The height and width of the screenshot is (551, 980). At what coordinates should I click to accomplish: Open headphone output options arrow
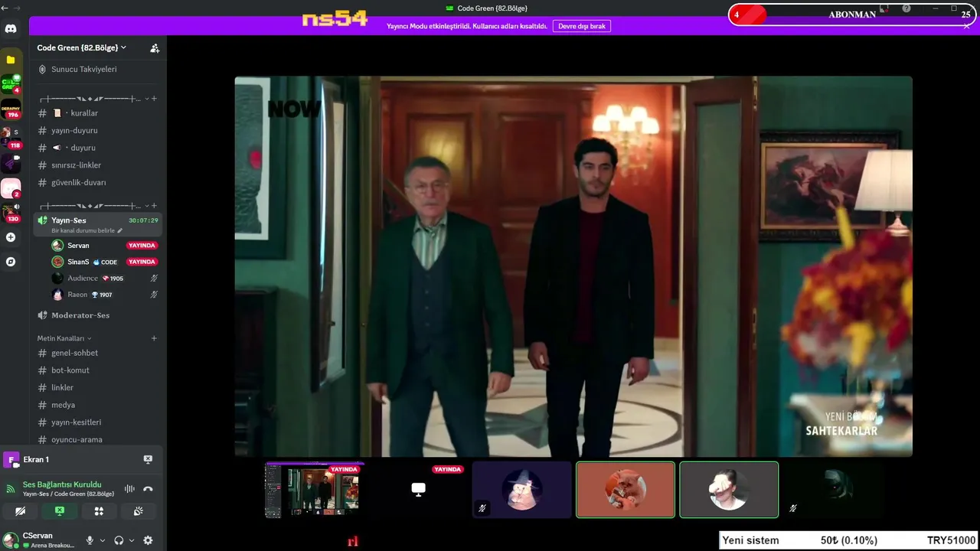pos(132,540)
